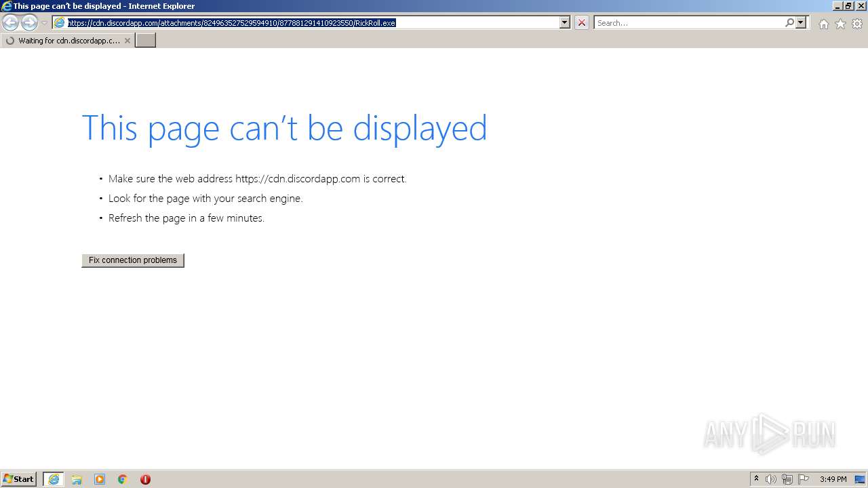Close the current tab with its X

(127, 41)
